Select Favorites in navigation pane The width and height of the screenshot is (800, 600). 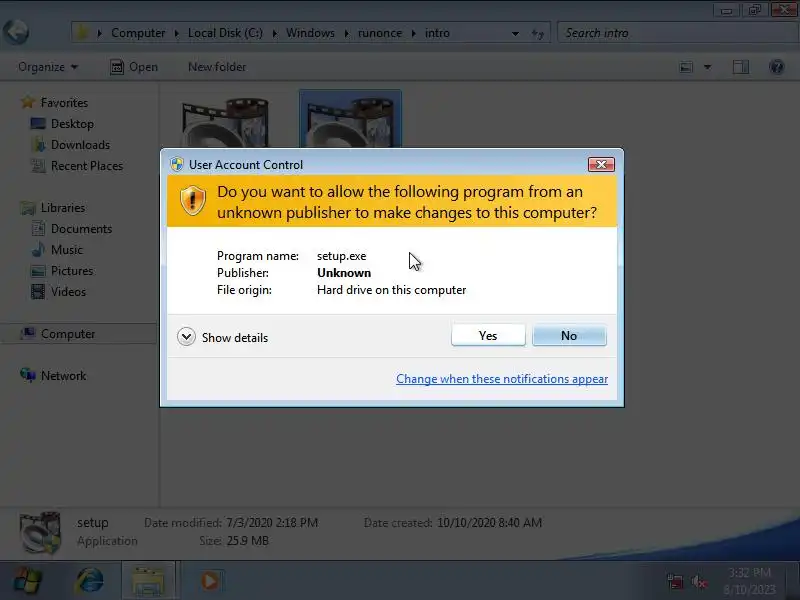coord(64,103)
